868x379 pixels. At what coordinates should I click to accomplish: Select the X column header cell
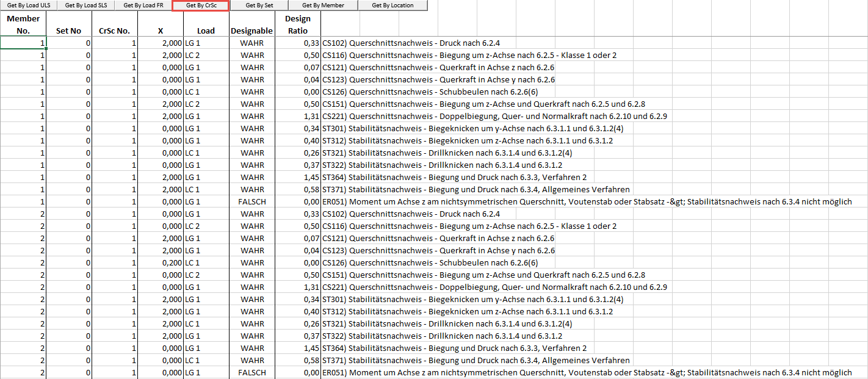[x=160, y=24]
